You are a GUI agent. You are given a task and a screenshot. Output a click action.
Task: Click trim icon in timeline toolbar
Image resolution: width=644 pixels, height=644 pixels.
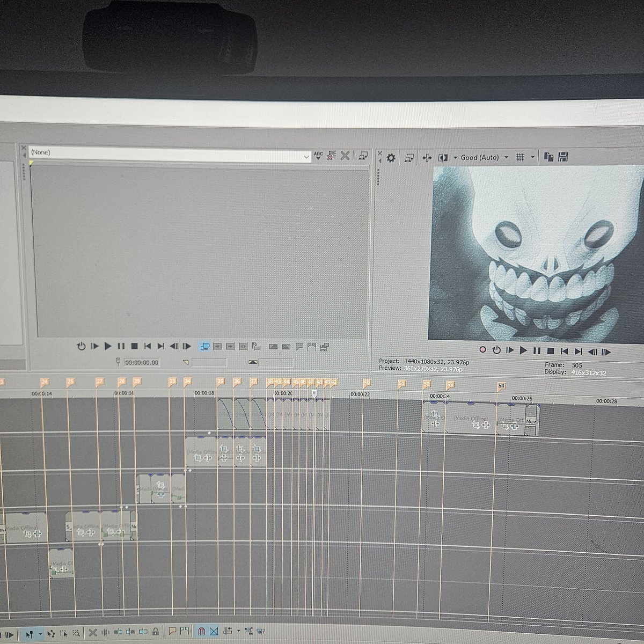[x=106, y=633]
